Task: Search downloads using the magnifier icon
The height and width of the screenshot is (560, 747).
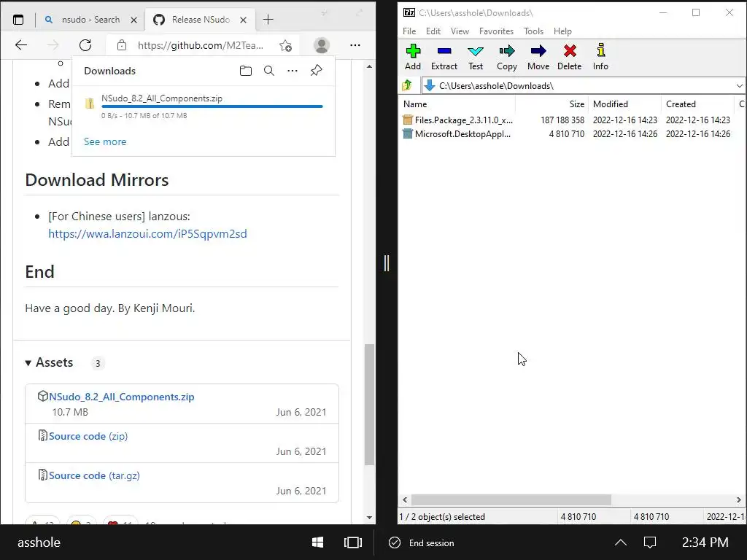Action: 269,71
